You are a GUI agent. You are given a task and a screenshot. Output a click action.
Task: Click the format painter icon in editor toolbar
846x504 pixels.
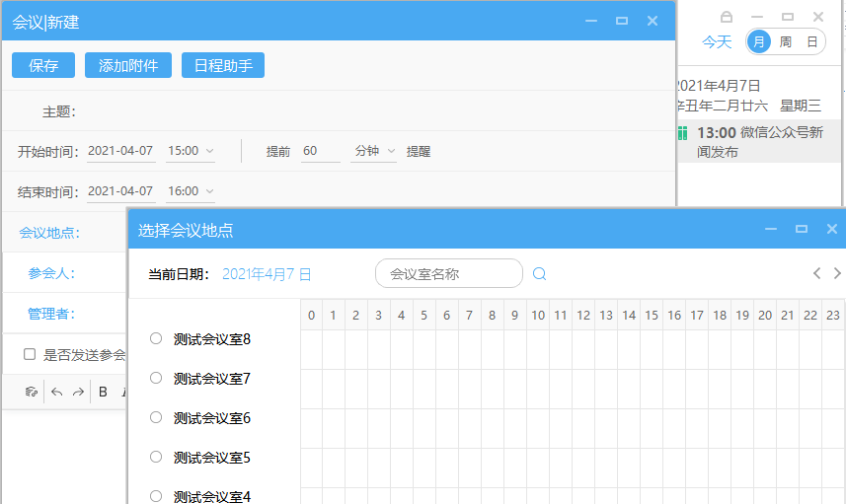pyautogui.click(x=31, y=392)
